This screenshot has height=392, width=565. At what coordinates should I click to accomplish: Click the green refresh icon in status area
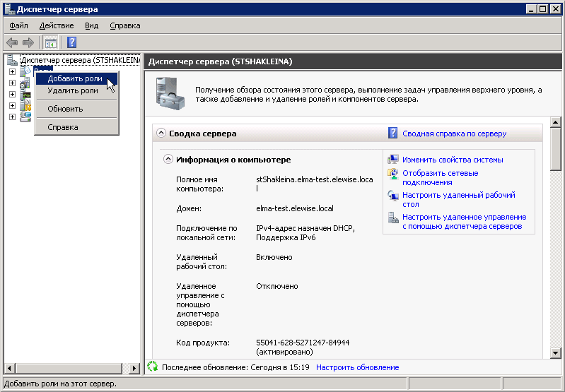coord(152,367)
